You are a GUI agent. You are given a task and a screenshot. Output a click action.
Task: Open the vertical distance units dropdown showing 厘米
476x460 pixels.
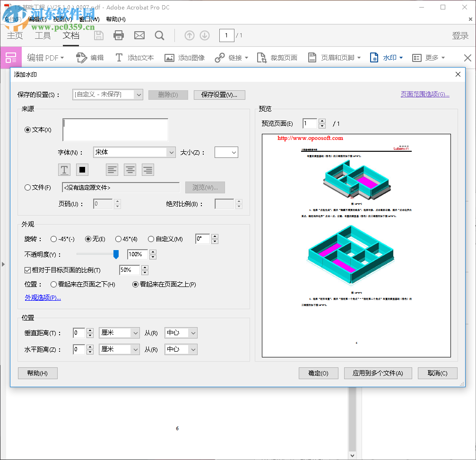coord(119,333)
